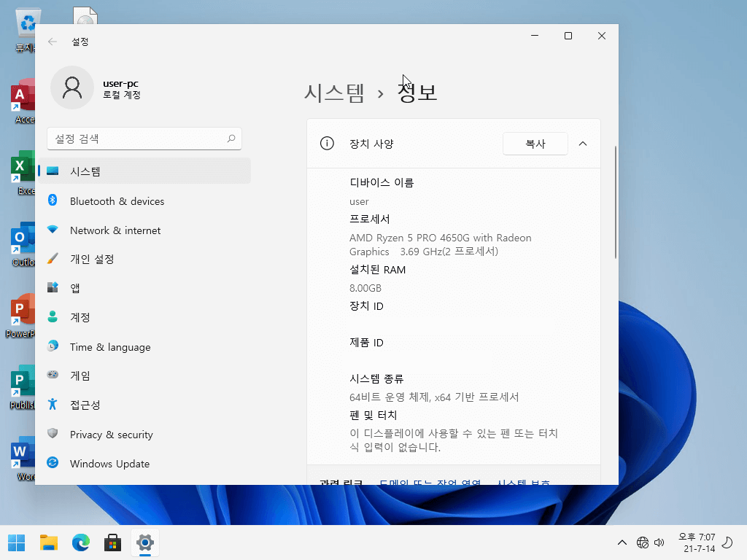Click the 복사 copy button
Screen dimensions: 747x560
point(535,144)
